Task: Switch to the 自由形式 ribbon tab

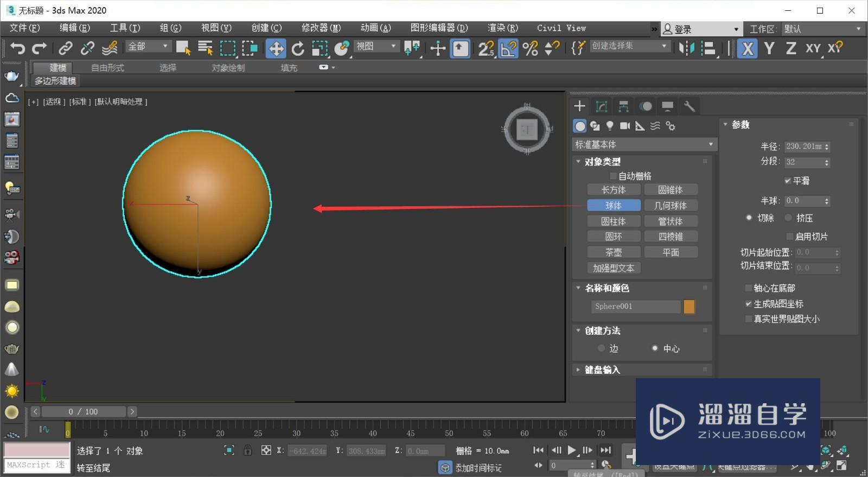Action: click(x=107, y=68)
